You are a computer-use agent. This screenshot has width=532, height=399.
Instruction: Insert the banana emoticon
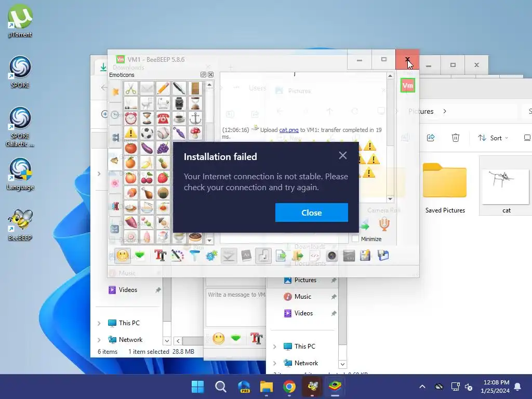pyautogui.click(x=147, y=163)
